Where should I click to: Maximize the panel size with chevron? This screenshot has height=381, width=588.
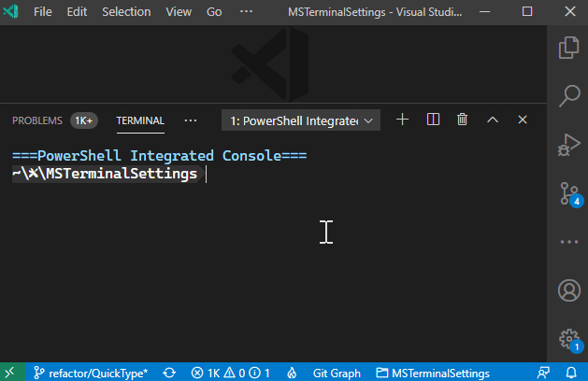(x=493, y=120)
